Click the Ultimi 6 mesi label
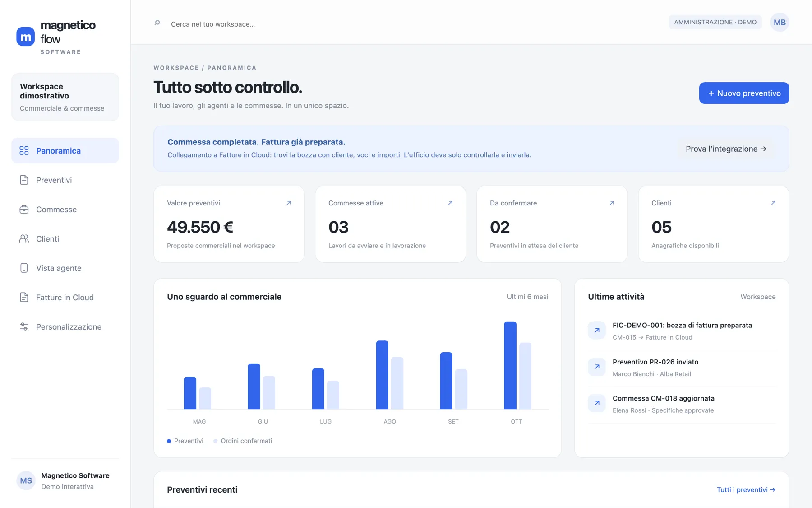 pyautogui.click(x=527, y=297)
